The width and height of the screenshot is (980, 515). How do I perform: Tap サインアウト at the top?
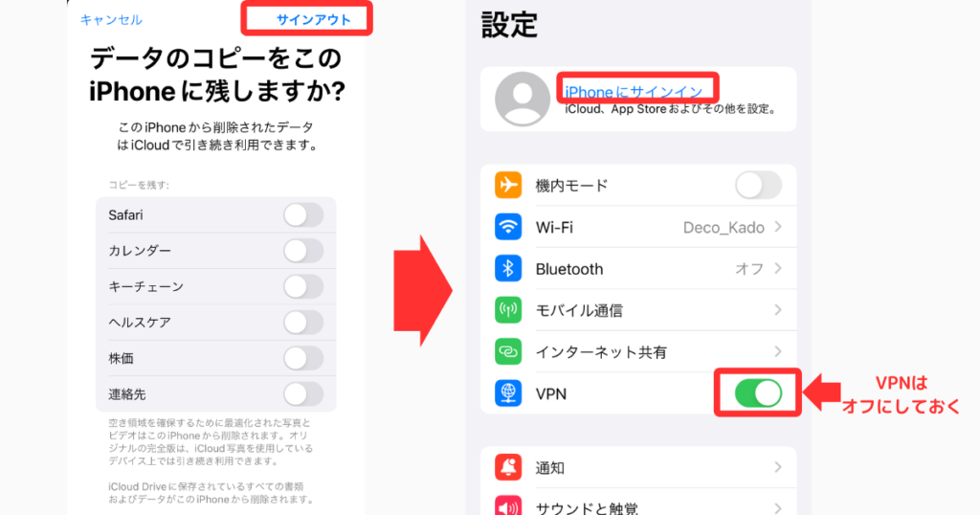(x=313, y=19)
